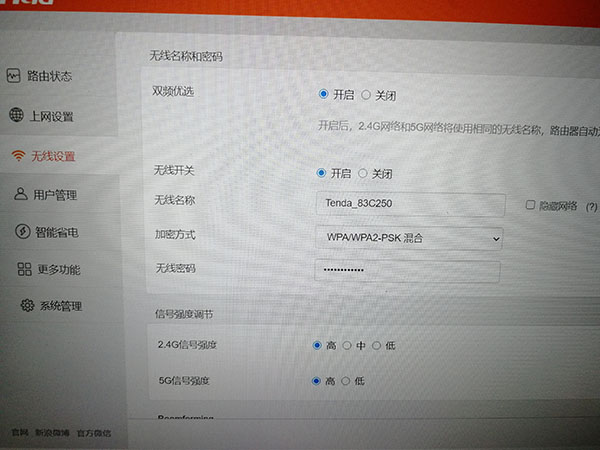Click the help (?) icon beside 隐藏网络
The image size is (600, 450).
pyautogui.click(x=592, y=207)
